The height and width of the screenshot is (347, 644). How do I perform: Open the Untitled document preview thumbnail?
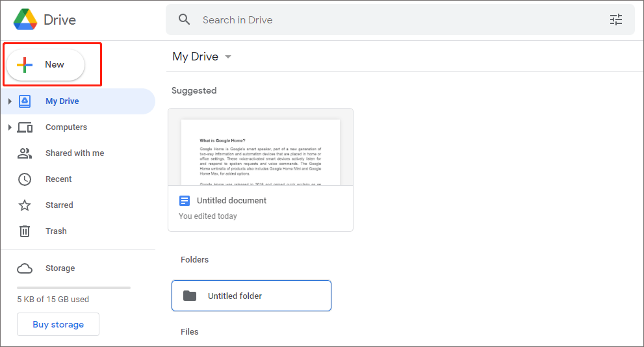coord(261,148)
